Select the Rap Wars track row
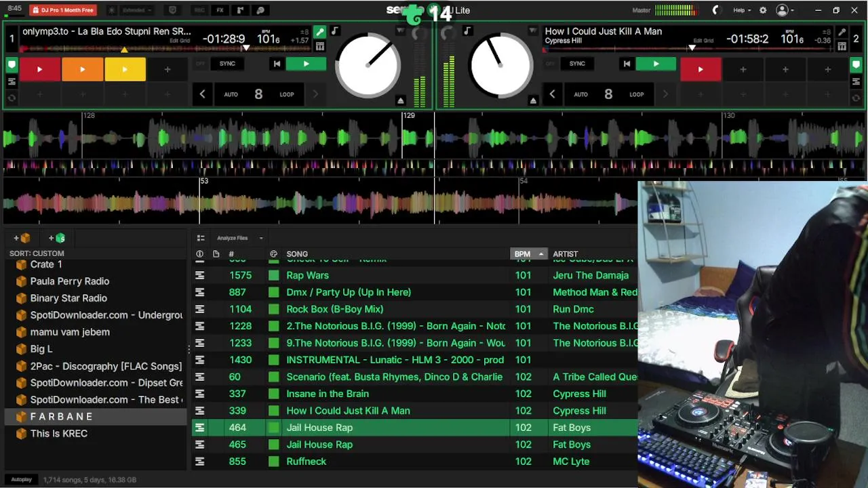 415,275
